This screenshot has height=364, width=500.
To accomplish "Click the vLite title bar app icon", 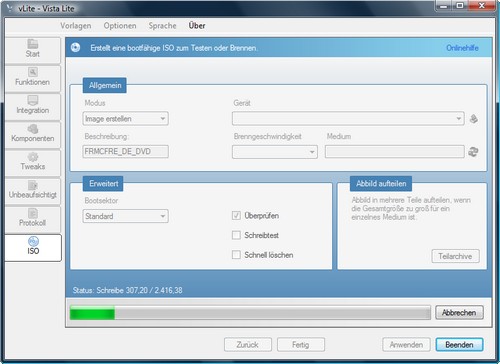I will [10, 8].
